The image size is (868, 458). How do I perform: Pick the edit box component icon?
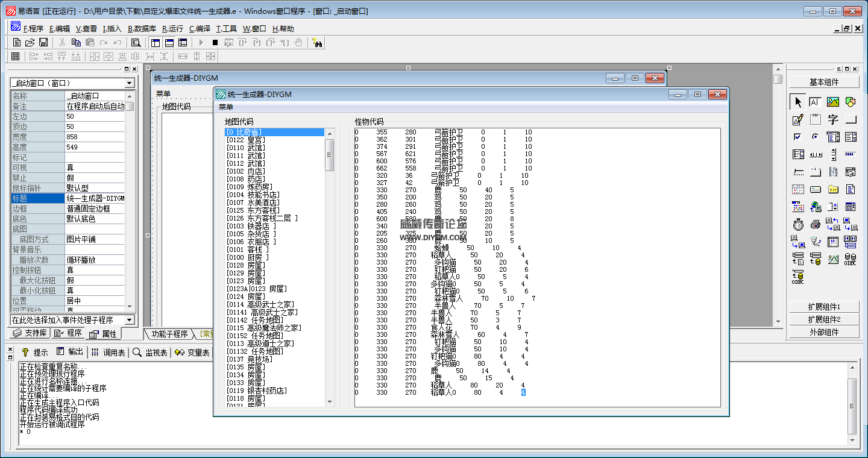(x=815, y=102)
